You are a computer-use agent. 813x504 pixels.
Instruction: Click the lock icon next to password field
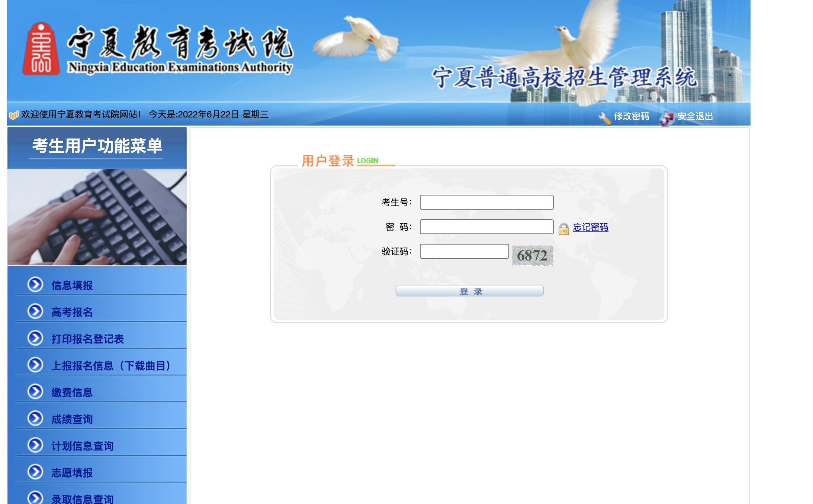563,228
